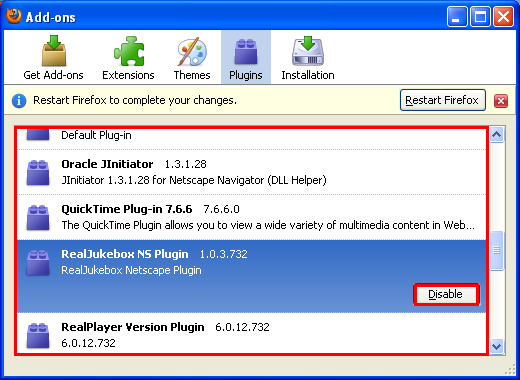Click the plugin list scrollbar thumb

497,250
